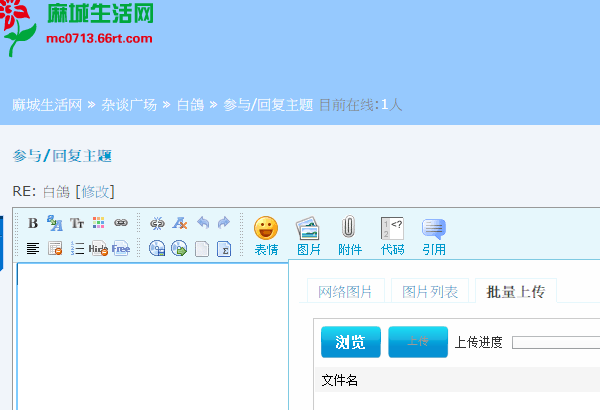Remove link with the unlink icon
Viewport: 600px width, 410px height.
click(157, 223)
